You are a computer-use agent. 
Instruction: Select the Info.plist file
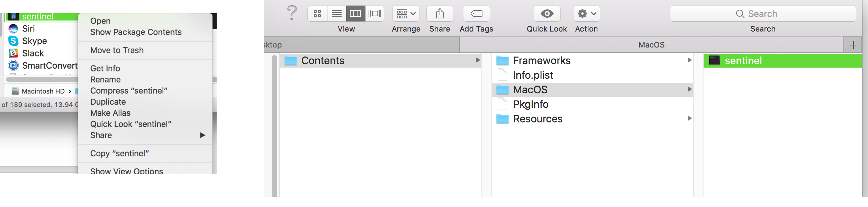(533, 75)
